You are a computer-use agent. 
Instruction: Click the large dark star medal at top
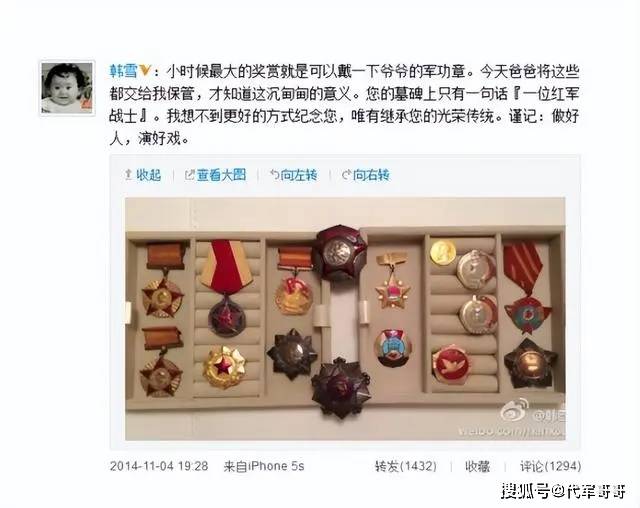pos(339,253)
